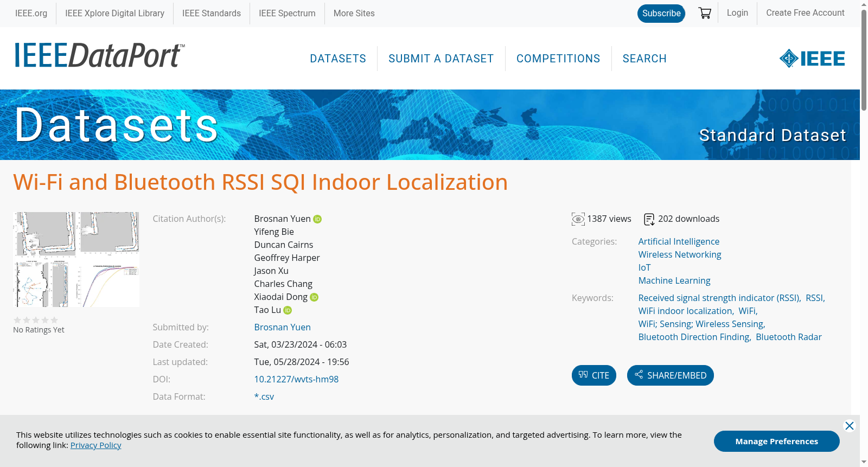The width and height of the screenshot is (868, 467).
Task: Click the views eye icon
Action: pos(578,219)
